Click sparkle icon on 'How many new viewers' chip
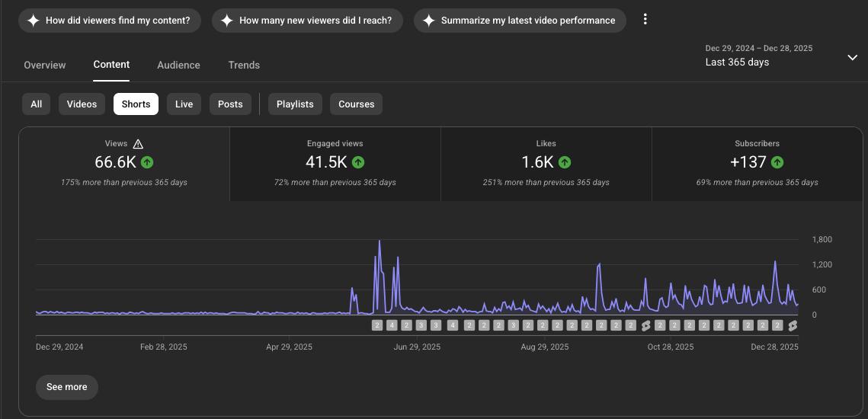868x419 pixels. (x=226, y=21)
